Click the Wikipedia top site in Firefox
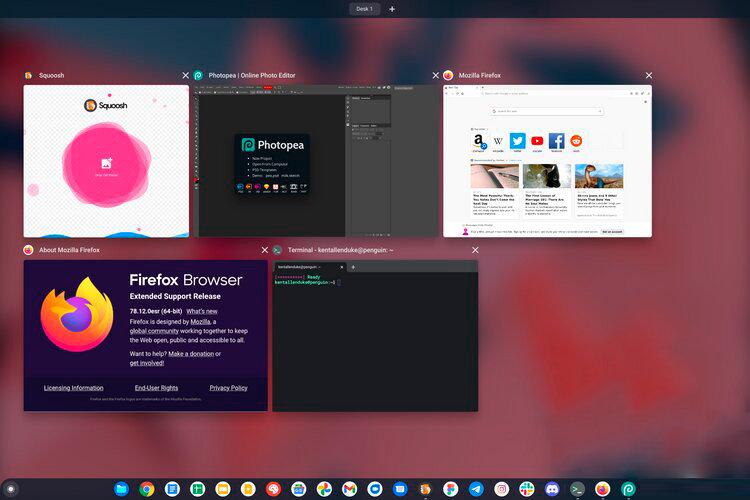The image size is (750, 500). pyautogui.click(x=498, y=141)
